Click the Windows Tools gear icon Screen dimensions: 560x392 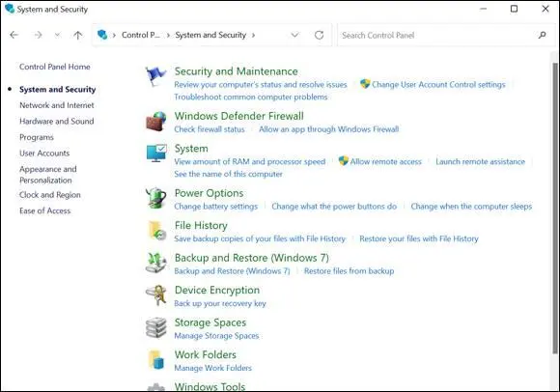click(156, 386)
